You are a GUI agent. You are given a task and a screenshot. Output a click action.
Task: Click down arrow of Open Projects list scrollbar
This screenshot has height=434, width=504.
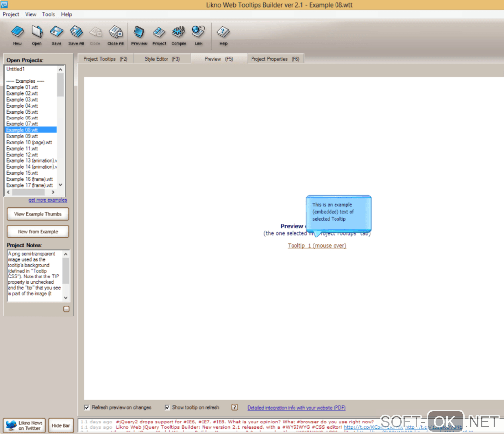[x=60, y=185]
